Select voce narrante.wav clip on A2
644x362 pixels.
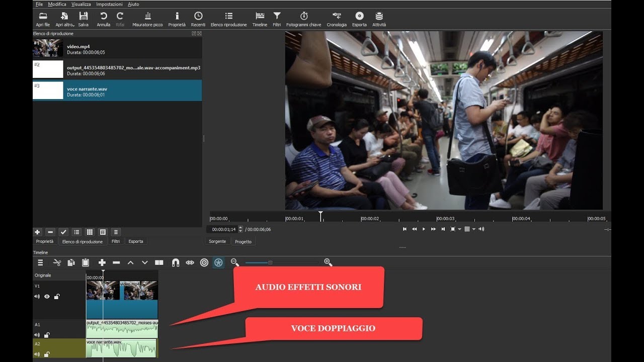click(121, 348)
